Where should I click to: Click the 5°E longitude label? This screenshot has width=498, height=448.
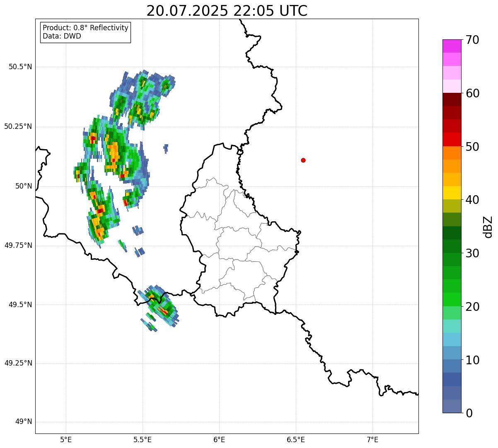66,439
